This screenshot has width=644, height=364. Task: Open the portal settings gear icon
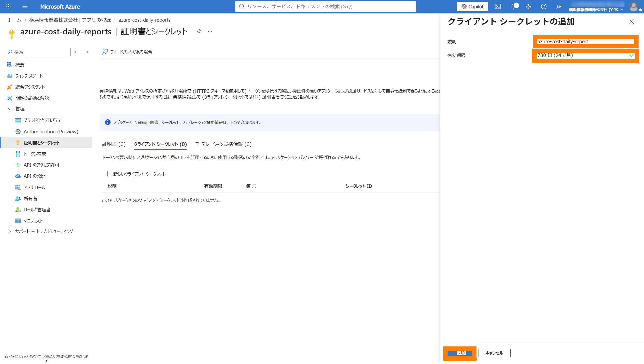[x=529, y=6]
